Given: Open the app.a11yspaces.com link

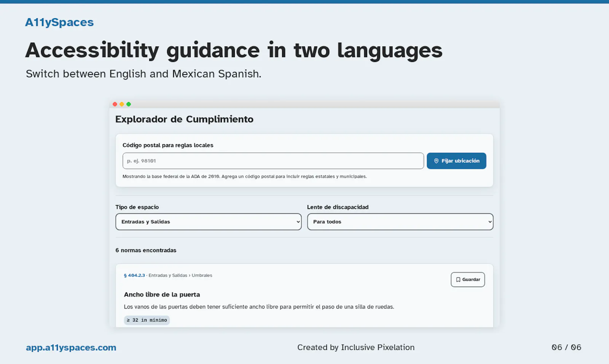Looking at the screenshot, I should coord(71,348).
